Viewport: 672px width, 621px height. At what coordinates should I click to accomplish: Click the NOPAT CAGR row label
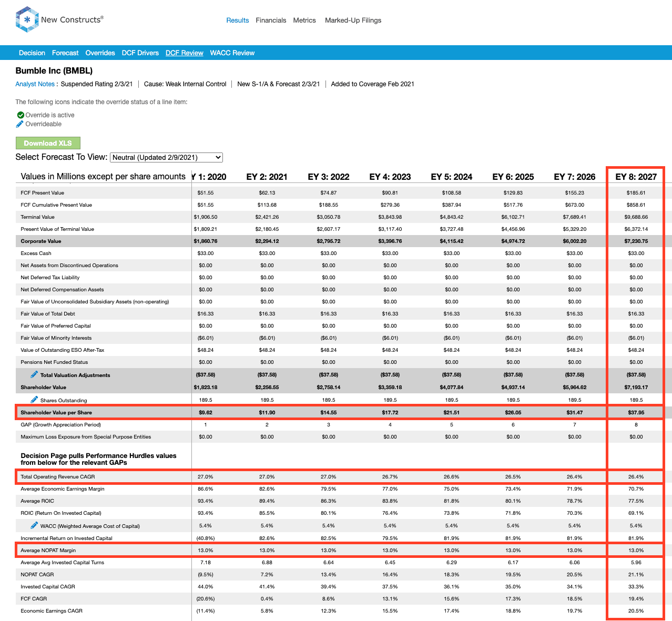[37, 575]
